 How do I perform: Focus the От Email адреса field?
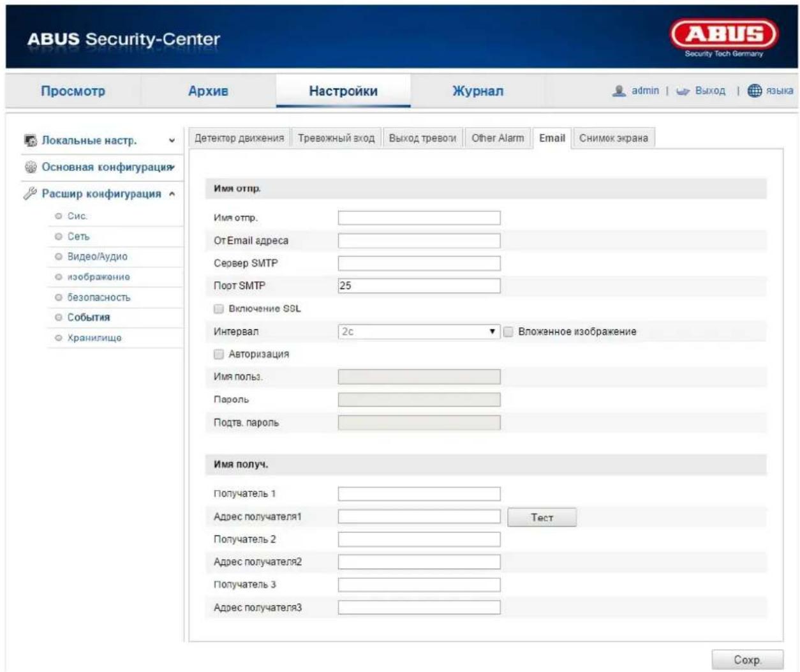coord(419,241)
